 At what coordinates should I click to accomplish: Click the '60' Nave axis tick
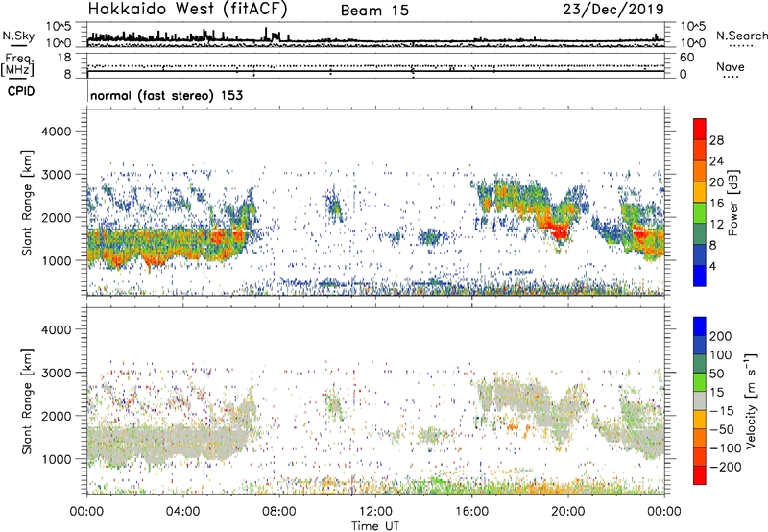pos(687,58)
